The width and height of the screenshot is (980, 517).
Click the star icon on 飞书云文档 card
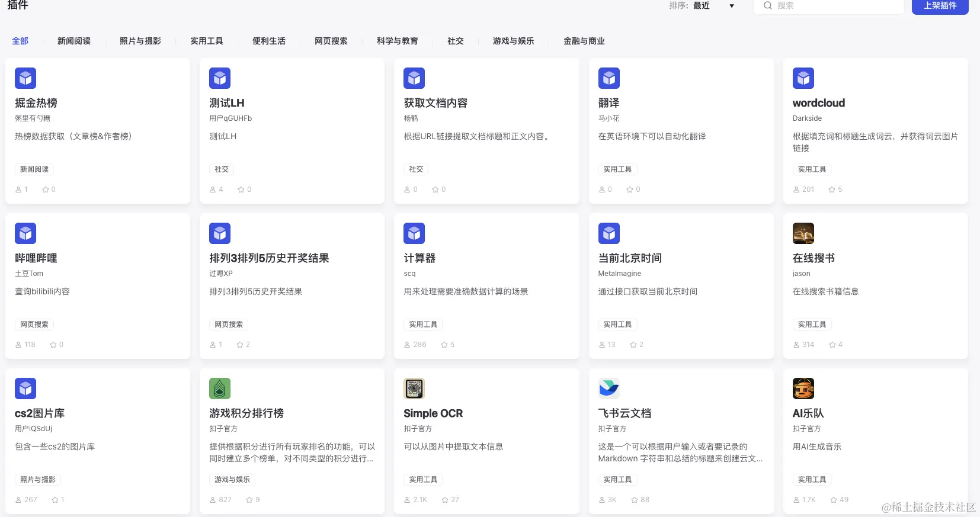[x=635, y=500]
